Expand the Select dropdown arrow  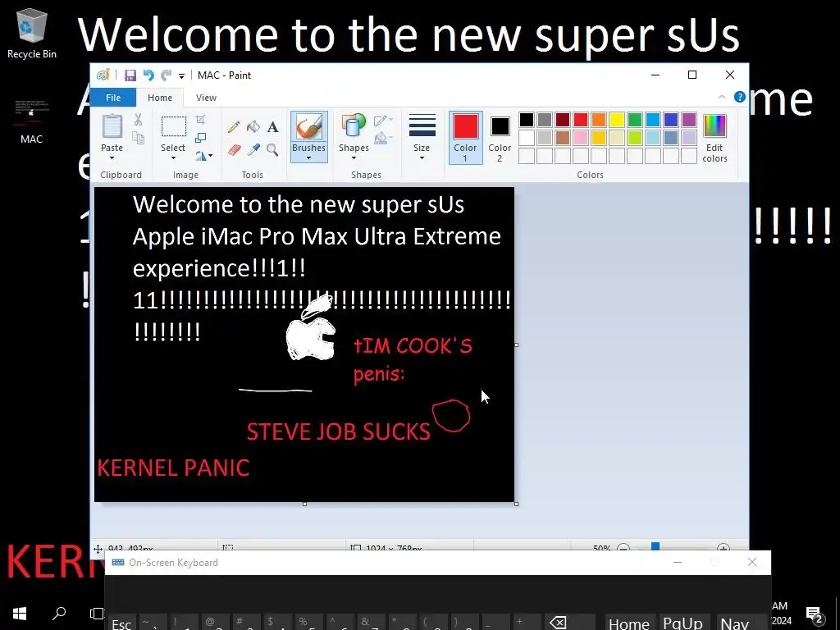173,158
